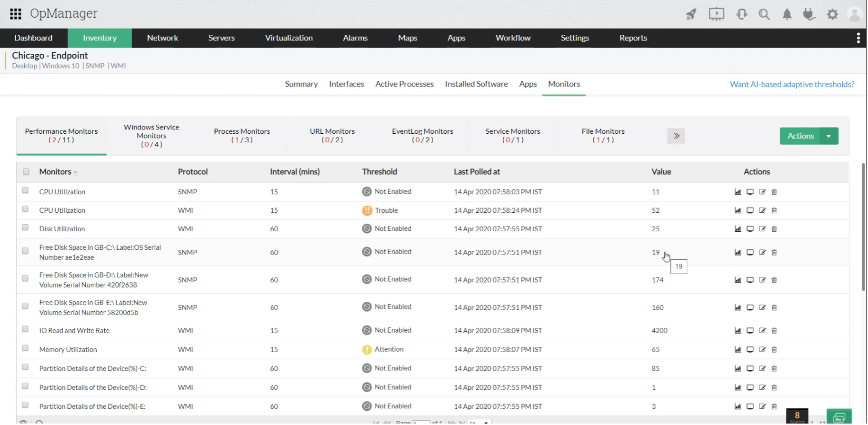
Task: Open the 8 Alarms counter badge
Action: tap(797, 417)
